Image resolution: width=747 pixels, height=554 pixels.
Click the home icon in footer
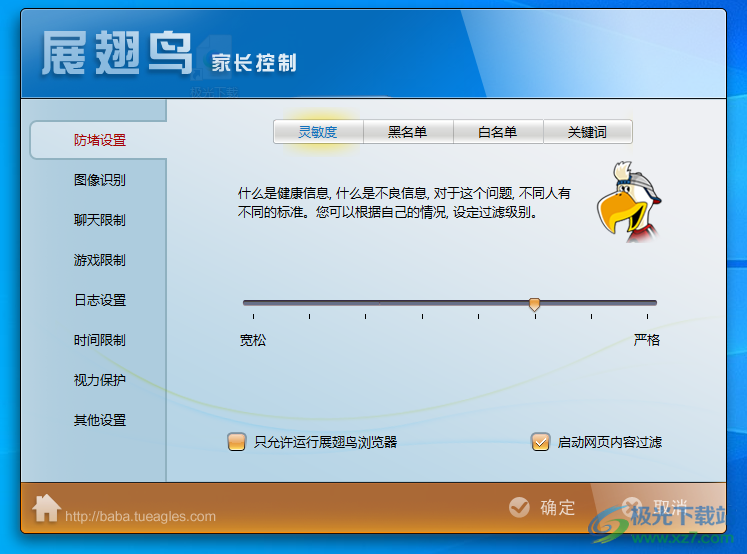(46, 508)
